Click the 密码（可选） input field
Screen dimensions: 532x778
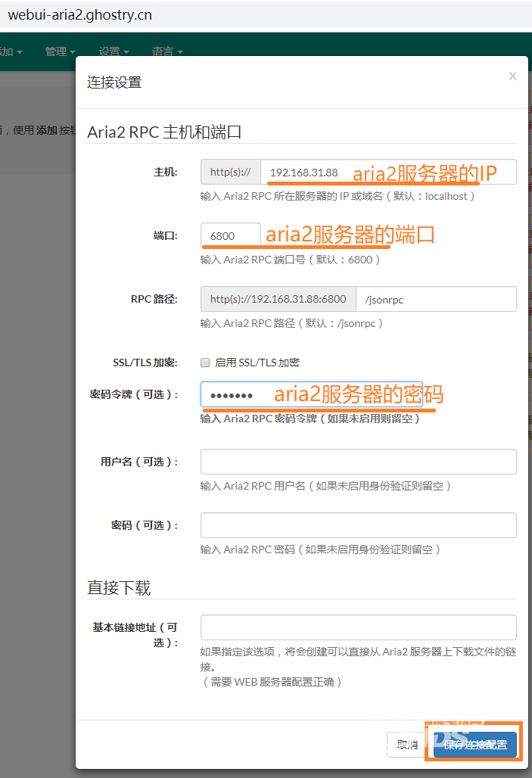click(x=358, y=525)
